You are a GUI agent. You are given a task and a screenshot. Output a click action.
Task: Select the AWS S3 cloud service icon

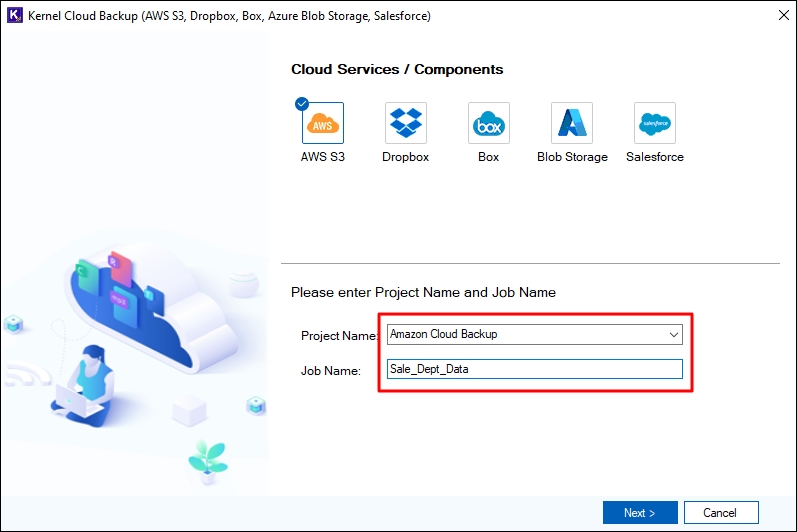click(323, 123)
